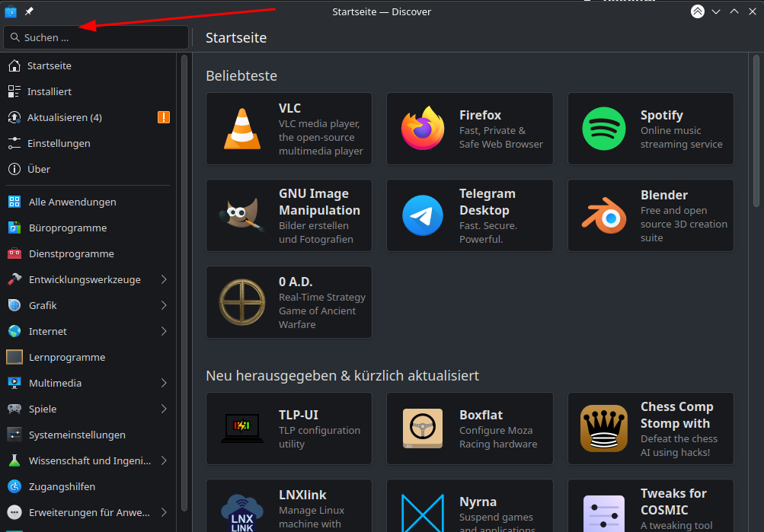The image size is (764, 532).
Task: Select Alle Anwendungen category
Action: (88, 202)
